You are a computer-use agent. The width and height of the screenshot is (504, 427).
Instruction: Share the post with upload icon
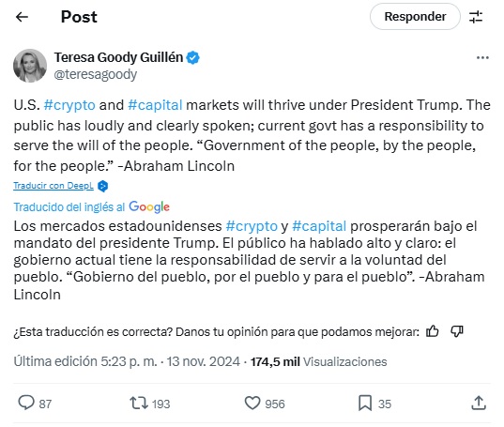click(x=479, y=403)
